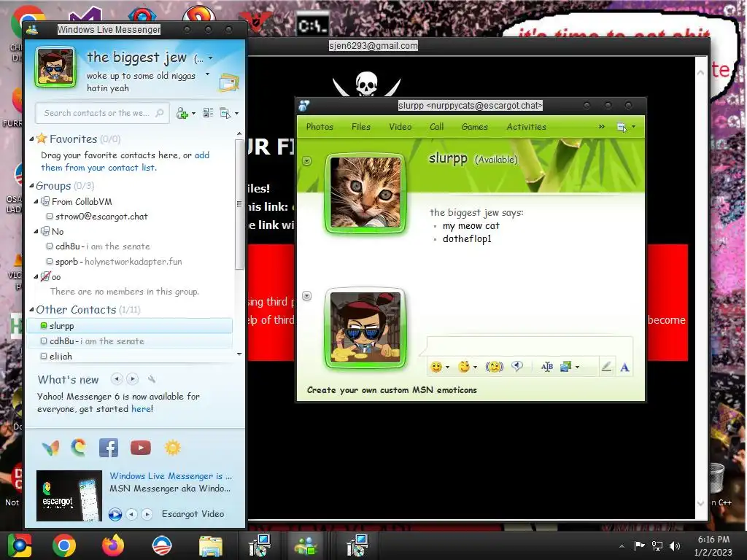This screenshot has height=560, width=747.
Task: Open Photos tab in chat window
Action: coord(320,127)
